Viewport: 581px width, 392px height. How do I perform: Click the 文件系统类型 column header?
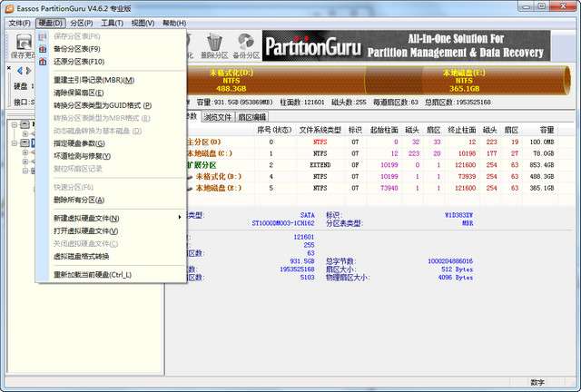tap(320, 130)
